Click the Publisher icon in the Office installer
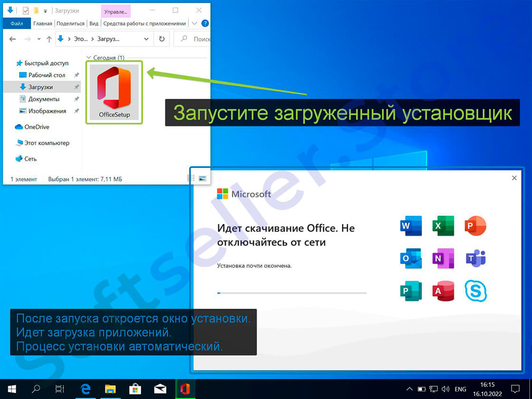 (x=411, y=291)
